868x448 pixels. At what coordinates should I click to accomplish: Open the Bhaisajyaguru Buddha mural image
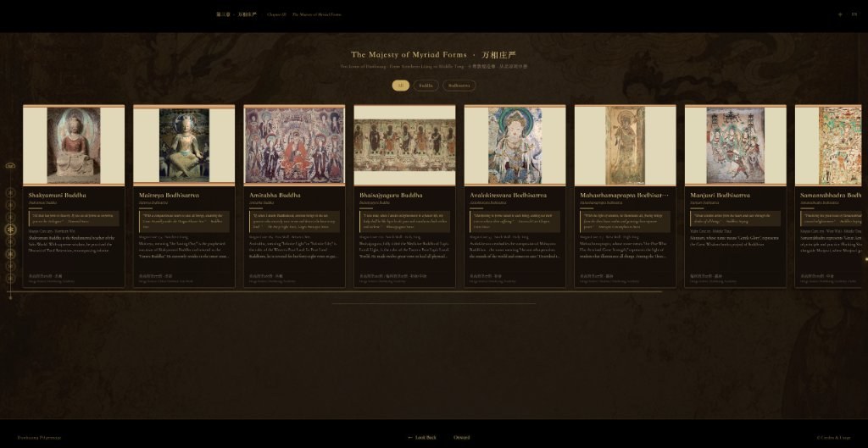coord(404,146)
